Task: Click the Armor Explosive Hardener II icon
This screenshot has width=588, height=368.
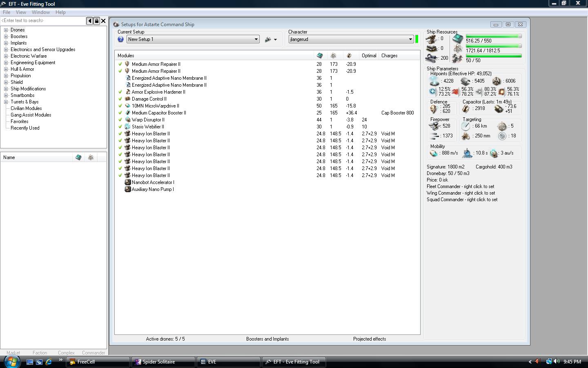Action: tap(127, 92)
